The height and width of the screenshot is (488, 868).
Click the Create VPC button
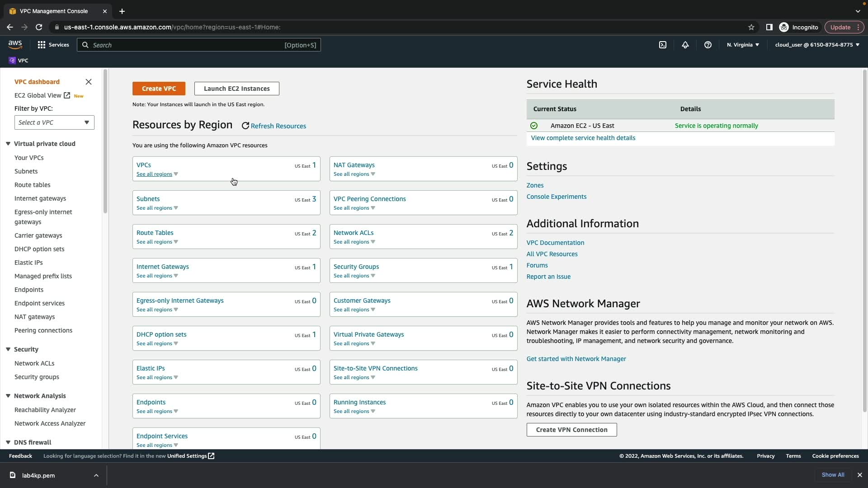tap(159, 89)
